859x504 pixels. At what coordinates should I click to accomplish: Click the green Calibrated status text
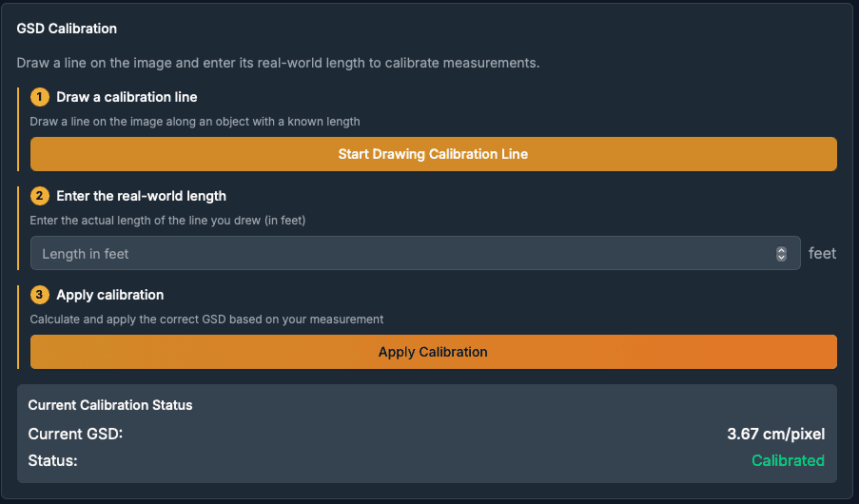pyautogui.click(x=788, y=460)
